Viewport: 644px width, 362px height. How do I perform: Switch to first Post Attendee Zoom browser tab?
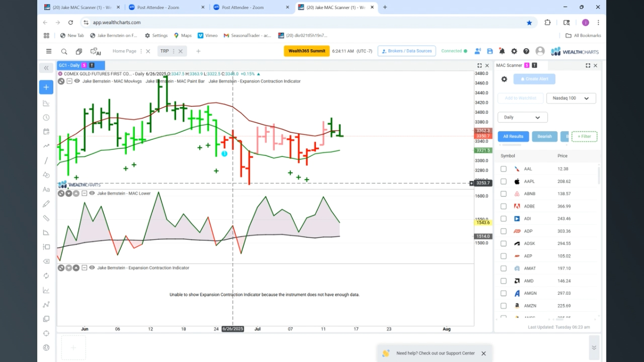(x=167, y=7)
